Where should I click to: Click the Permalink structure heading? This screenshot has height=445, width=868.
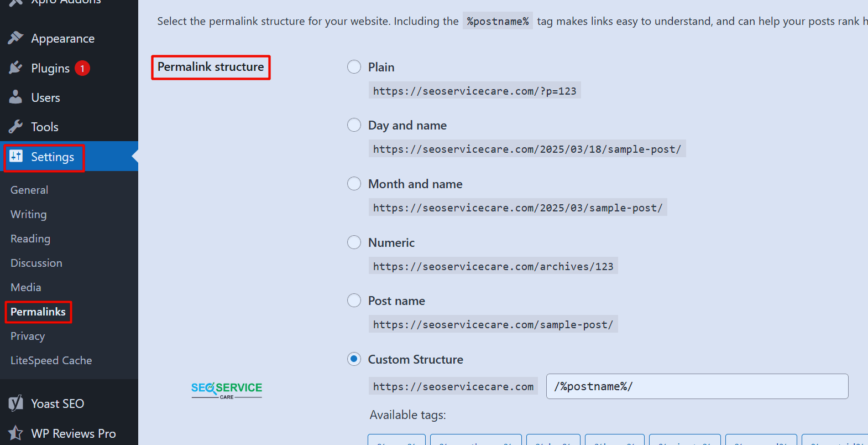point(211,67)
